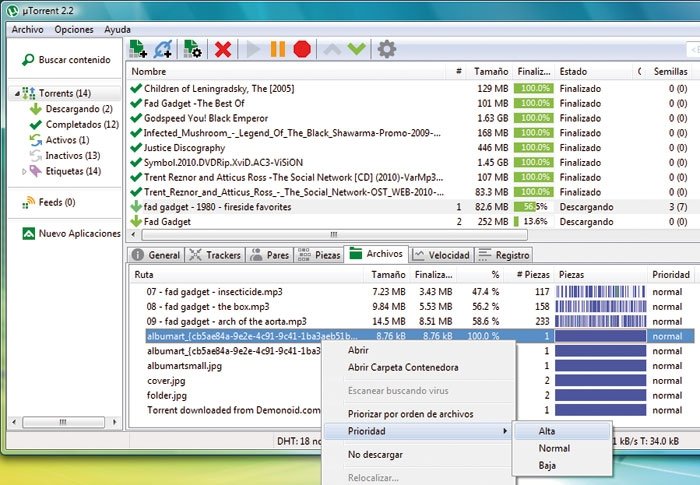The image size is (700, 485).
Task: Click the Move Up Queue arrow icon
Action: 332,49
